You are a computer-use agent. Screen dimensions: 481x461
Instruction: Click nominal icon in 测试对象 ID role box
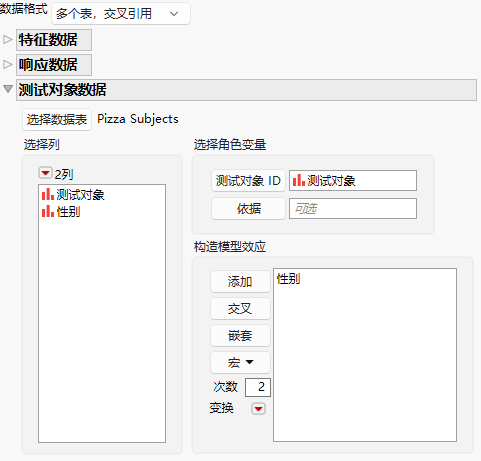pyautogui.click(x=299, y=180)
